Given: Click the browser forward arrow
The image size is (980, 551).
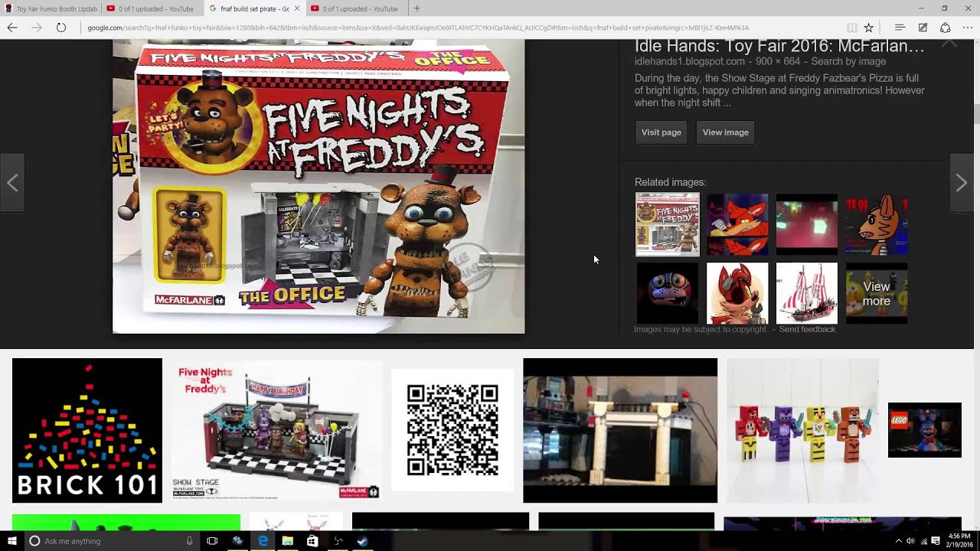Looking at the screenshot, I should 37,28.
